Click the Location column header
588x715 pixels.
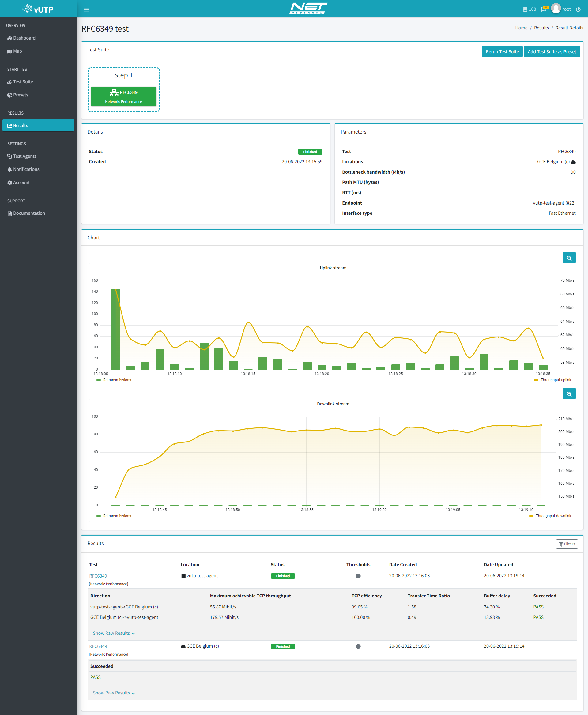(190, 565)
